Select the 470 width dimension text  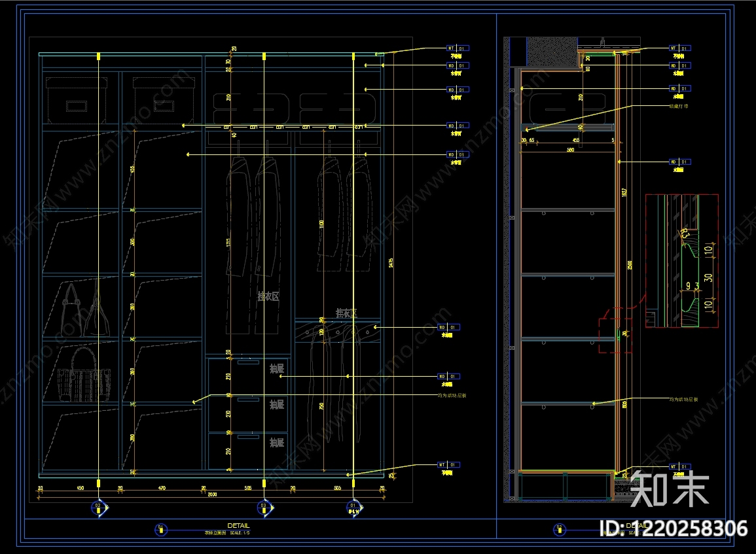(x=162, y=488)
